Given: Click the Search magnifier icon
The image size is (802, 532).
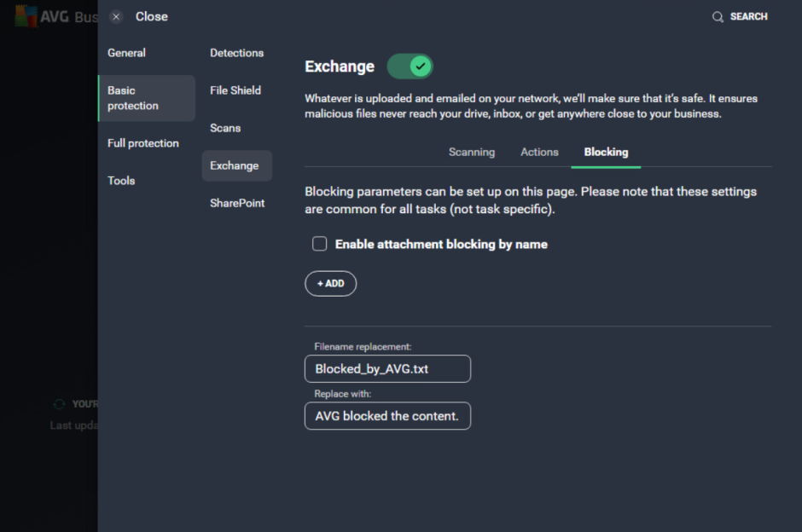Looking at the screenshot, I should (x=718, y=15).
